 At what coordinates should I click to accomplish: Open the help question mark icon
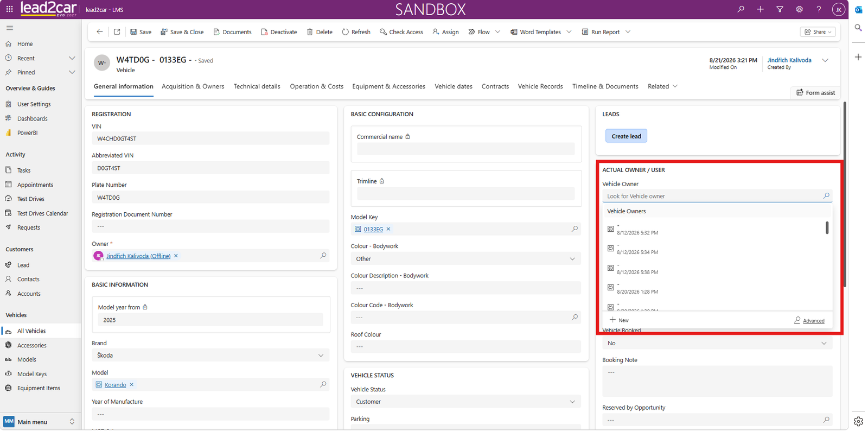point(819,9)
